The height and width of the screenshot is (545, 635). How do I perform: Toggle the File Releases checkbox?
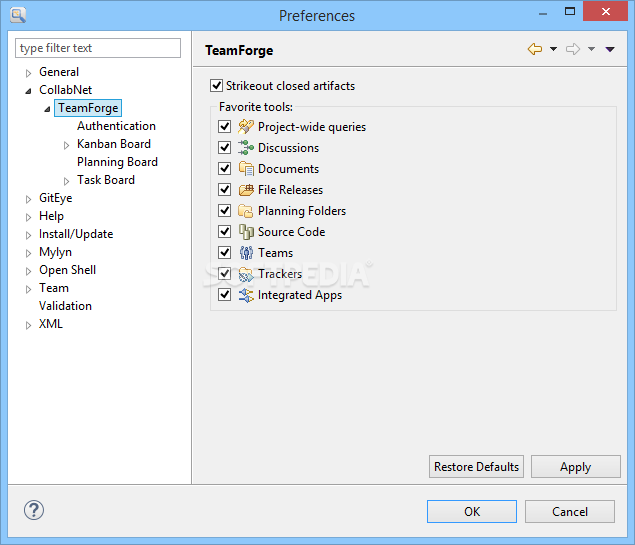tap(224, 190)
